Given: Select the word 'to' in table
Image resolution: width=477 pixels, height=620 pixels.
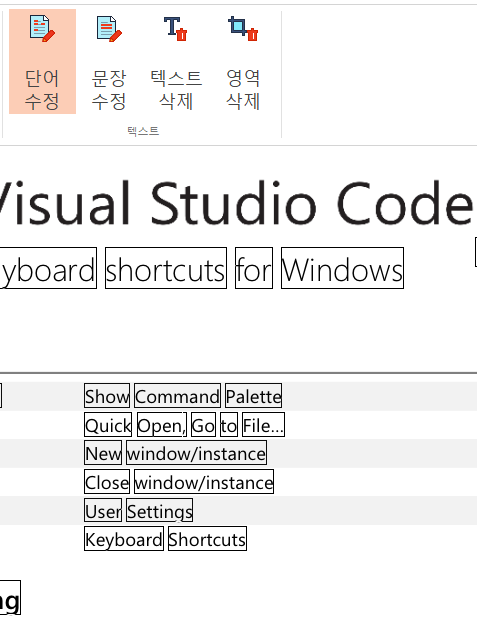Looking at the screenshot, I should pos(229,424).
